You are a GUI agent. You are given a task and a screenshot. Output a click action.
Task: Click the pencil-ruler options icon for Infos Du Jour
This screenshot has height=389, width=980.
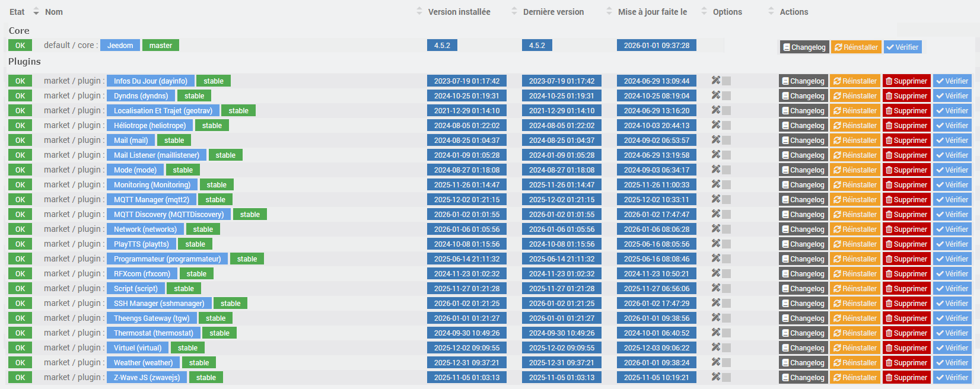(716, 81)
